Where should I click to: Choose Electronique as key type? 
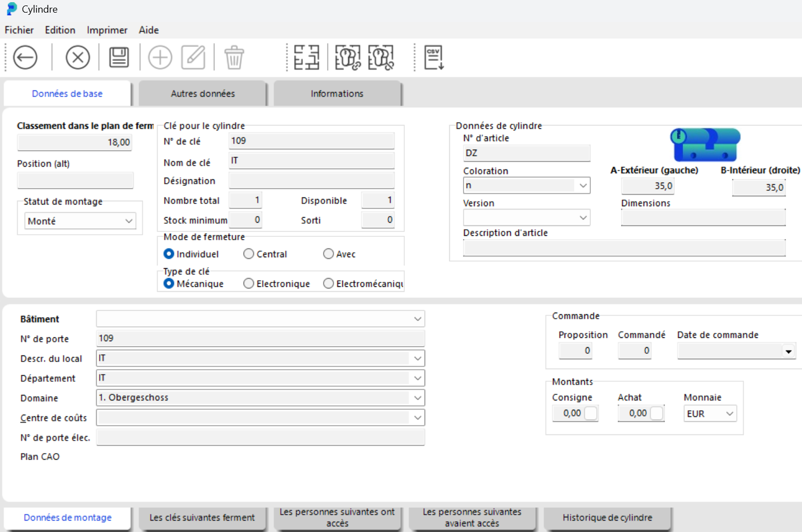point(249,284)
